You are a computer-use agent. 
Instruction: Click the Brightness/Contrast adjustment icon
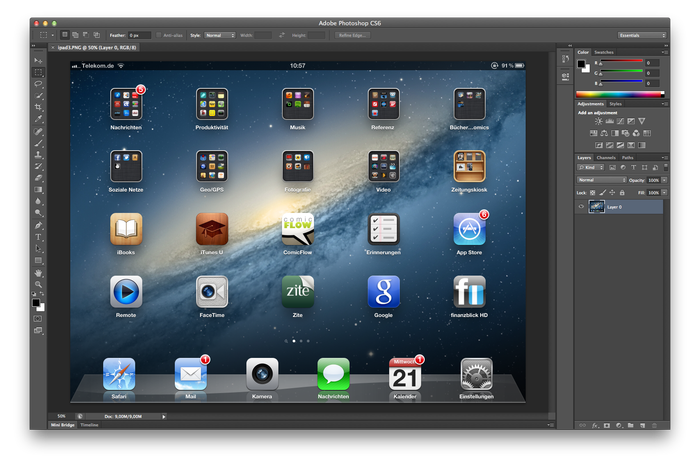pyautogui.click(x=598, y=122)
